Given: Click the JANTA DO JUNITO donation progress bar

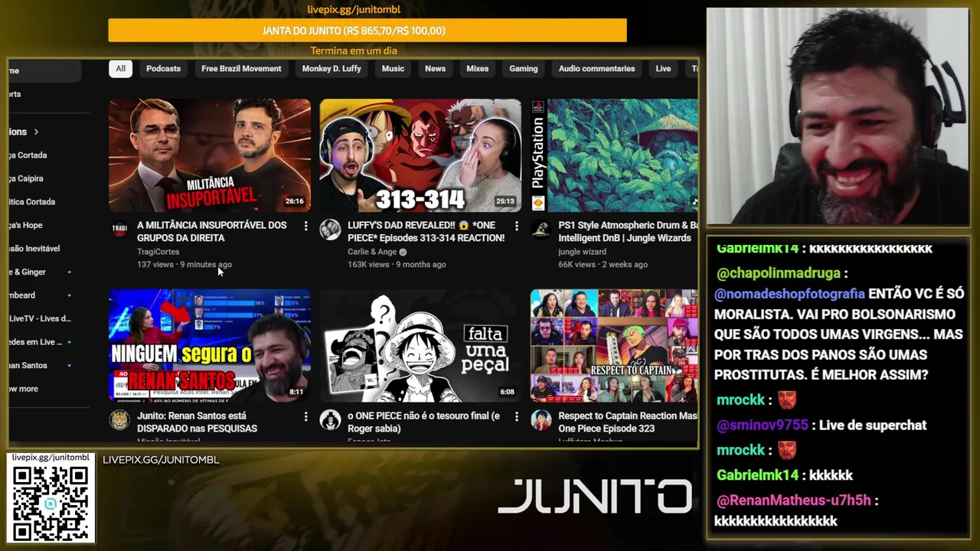Looking at the screenshot, I should pos(367,31).
